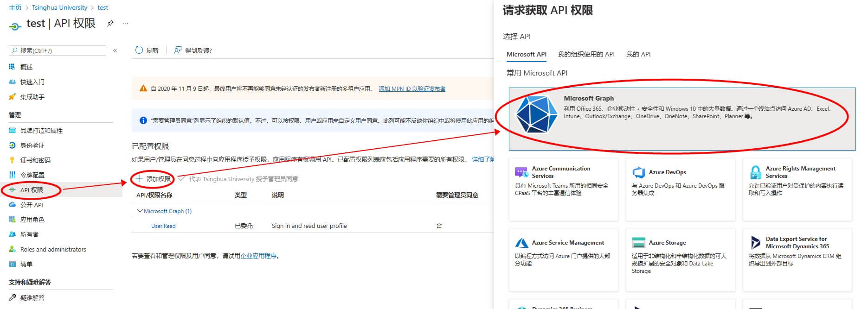Click the 刷新 refresh icon
Viewport: 868px width, 309px height.
[x=139, y=50]
